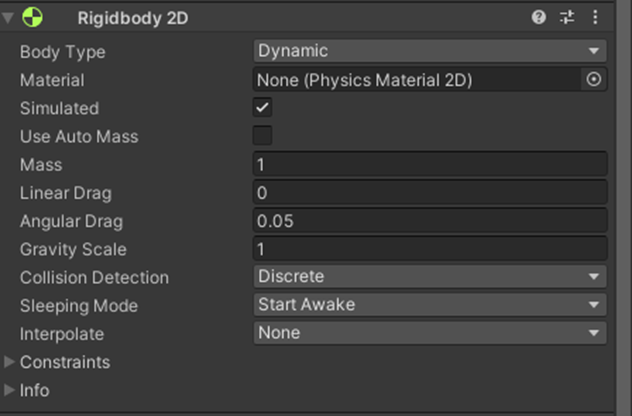Open the Sleeping Mode dropdown
632x416 pixels.
click(430, 305)
